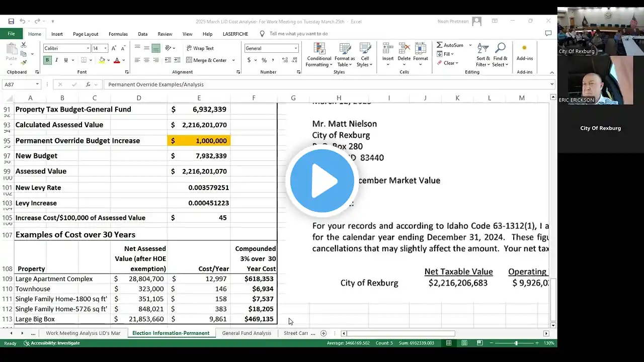
Task: Open the Format as Table gallery
Action: click(345, 55)
